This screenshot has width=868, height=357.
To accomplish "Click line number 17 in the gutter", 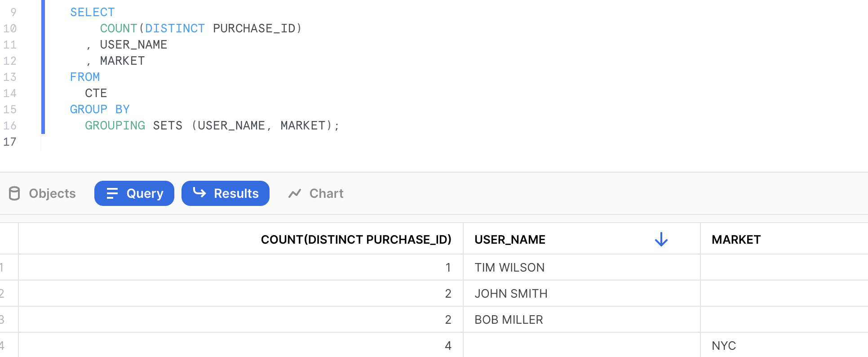I will click(x=10, y=142).
